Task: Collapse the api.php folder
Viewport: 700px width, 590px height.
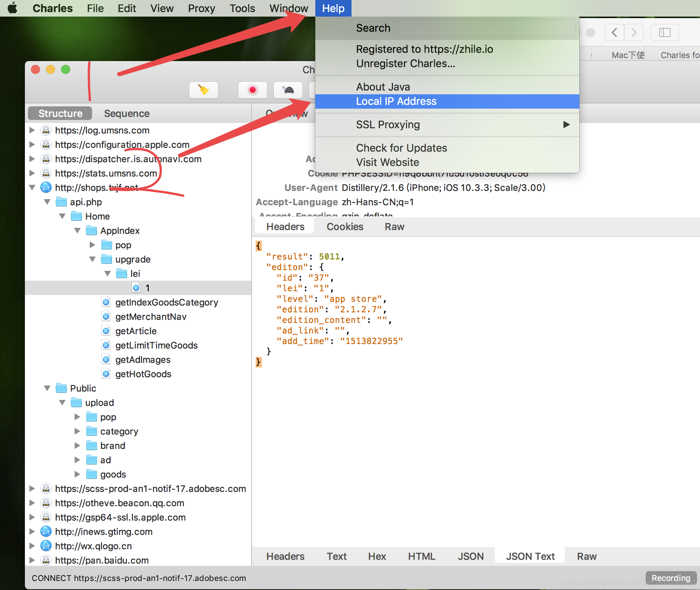Action: pos(47,202)
